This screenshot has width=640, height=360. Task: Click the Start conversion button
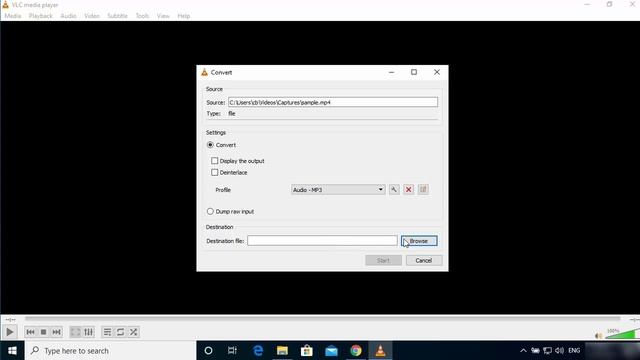[x=383, y=260]
